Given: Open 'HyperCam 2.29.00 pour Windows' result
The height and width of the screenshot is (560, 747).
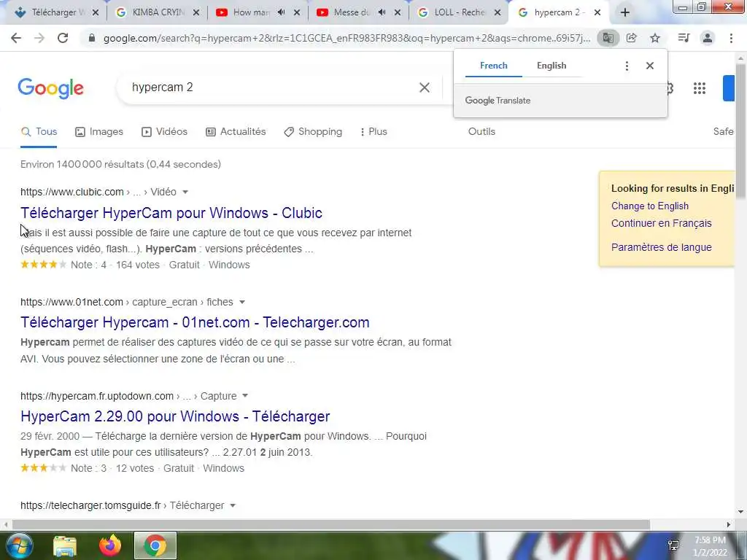Looking at the screenshot, I should coord(175,416).
